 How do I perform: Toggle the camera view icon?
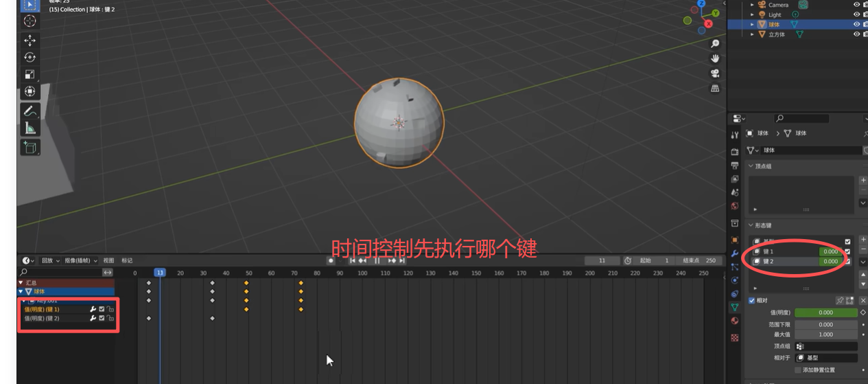(715, 74)
